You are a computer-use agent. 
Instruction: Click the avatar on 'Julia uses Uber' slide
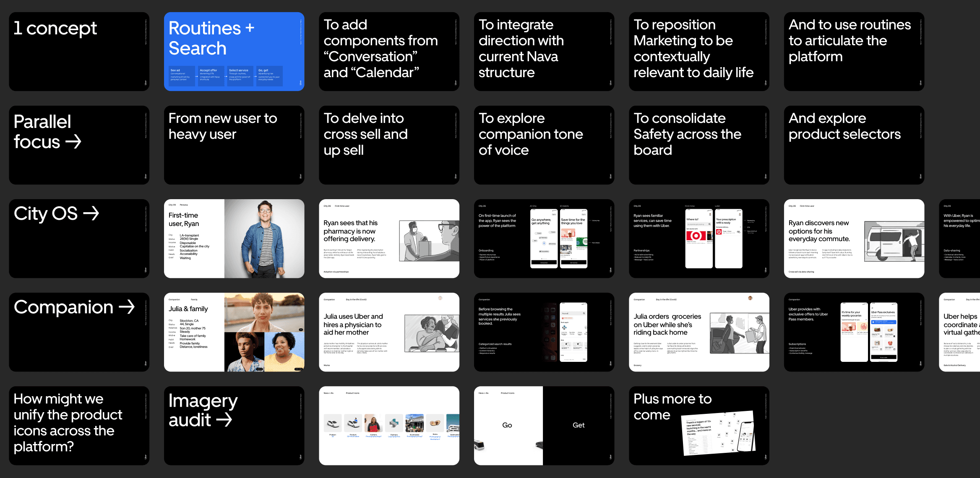pyautogui.click(x=440, y=298)
